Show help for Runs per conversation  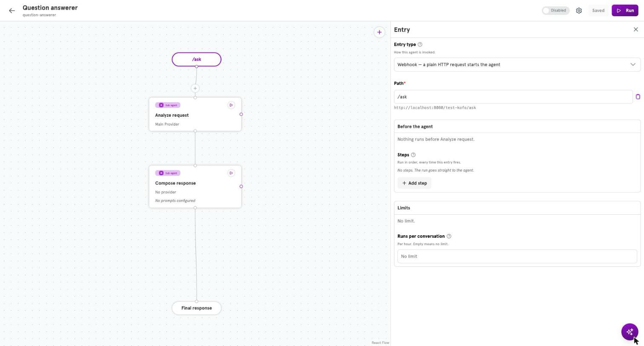click(x=449, y=236)
